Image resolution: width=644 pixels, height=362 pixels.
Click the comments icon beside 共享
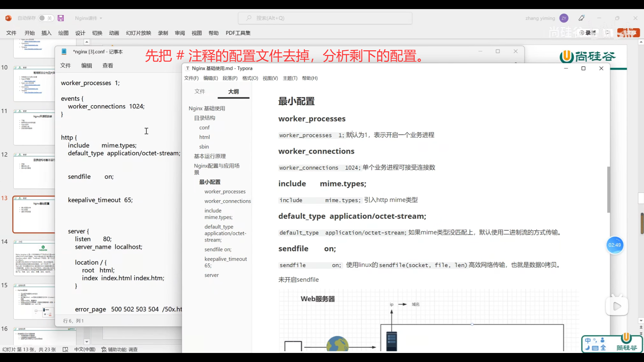[607, 33]
